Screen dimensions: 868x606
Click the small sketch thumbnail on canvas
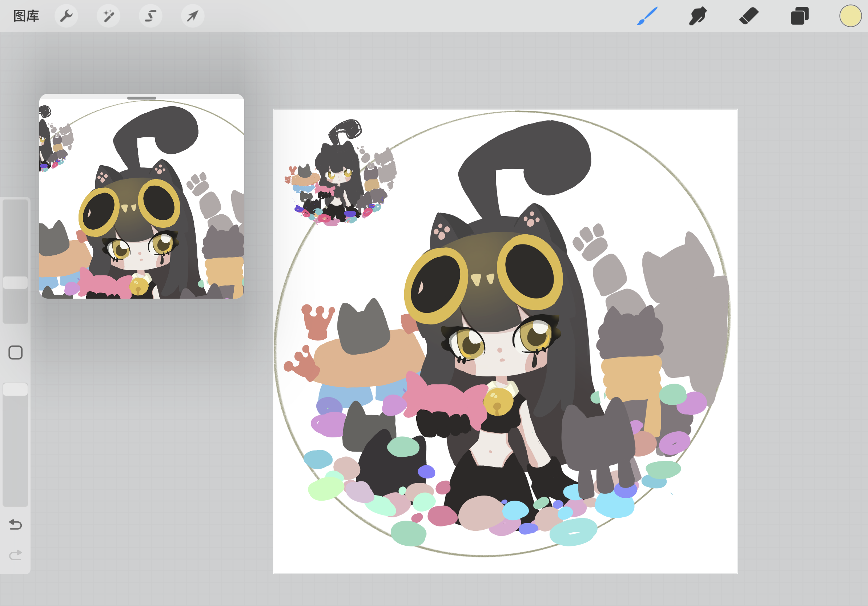(x=340, y=173)
